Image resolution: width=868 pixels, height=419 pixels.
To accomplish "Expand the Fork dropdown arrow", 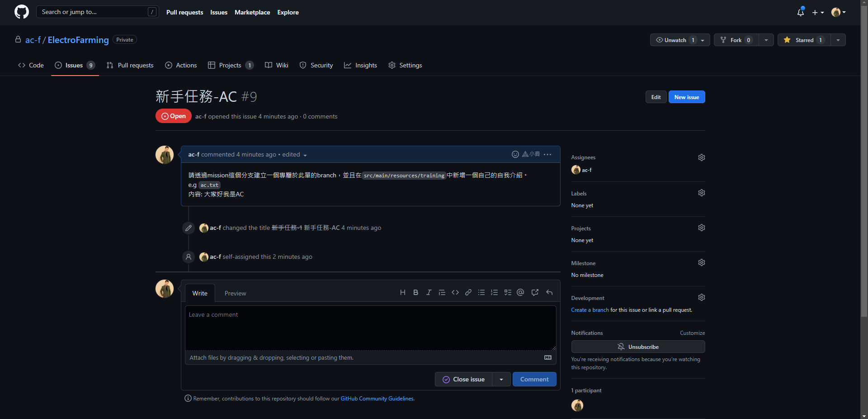I will point(766,40).
